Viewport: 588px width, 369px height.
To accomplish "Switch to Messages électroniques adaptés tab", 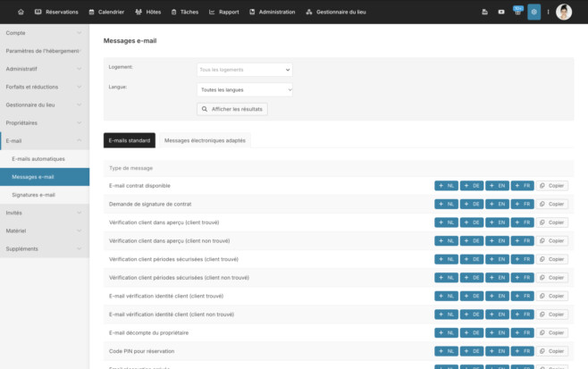I will click(205, 140).
